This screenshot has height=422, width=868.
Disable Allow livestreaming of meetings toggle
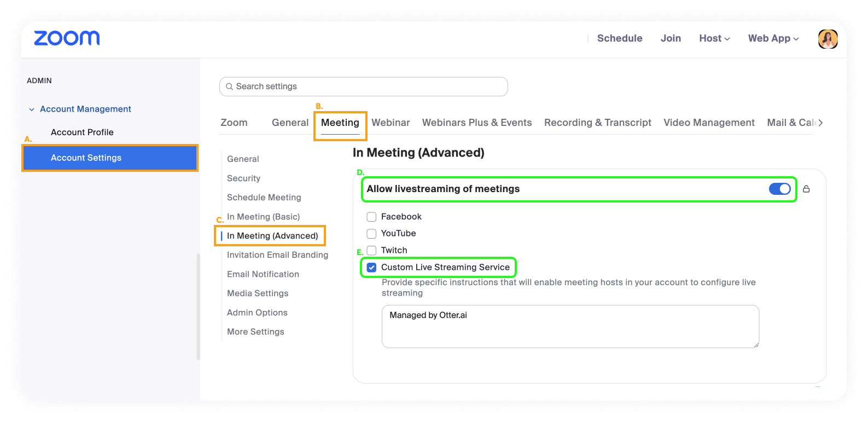(x=779, y=189)
